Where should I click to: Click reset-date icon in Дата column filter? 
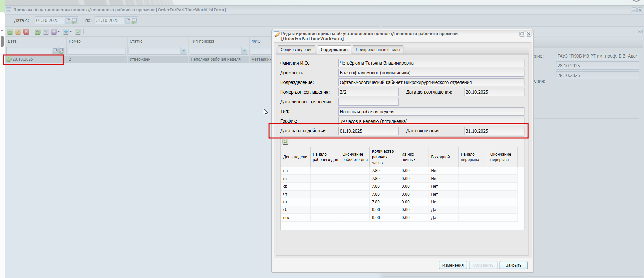pos(61,51)
